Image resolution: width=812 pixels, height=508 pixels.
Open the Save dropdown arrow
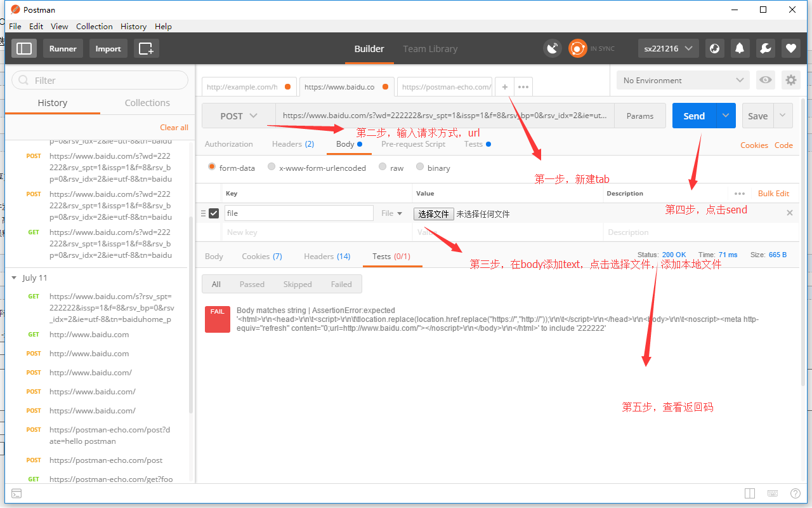[783, 116]
